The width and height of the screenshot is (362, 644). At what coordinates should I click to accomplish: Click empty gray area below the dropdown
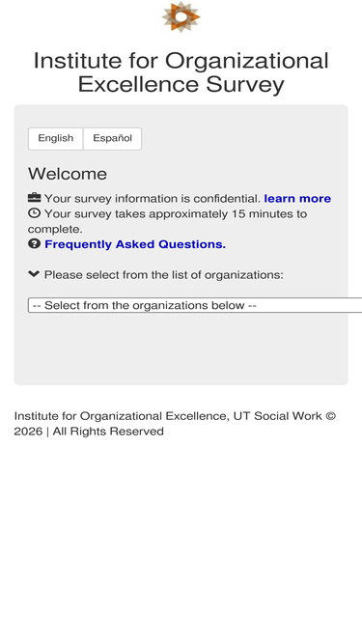click(x=181, y=350)
